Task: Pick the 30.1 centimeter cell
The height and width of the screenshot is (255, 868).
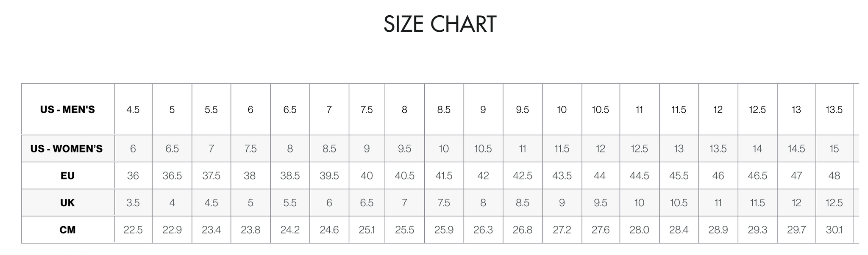Action: (x=834, y=230)
